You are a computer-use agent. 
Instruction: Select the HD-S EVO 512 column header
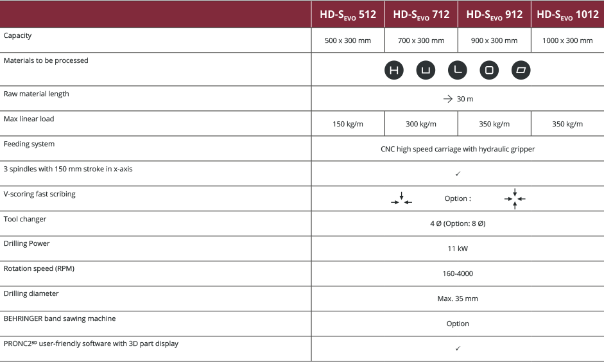[348, 14]
